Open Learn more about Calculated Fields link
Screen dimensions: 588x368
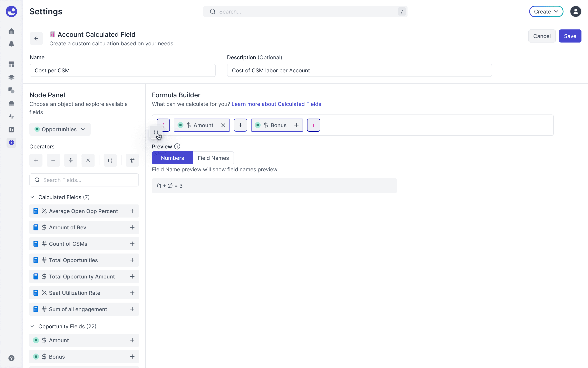[276, 104]
